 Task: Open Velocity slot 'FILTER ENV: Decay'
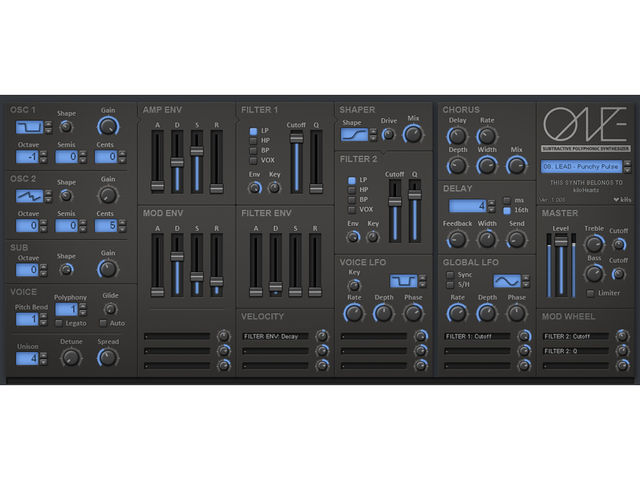(276, 336)
